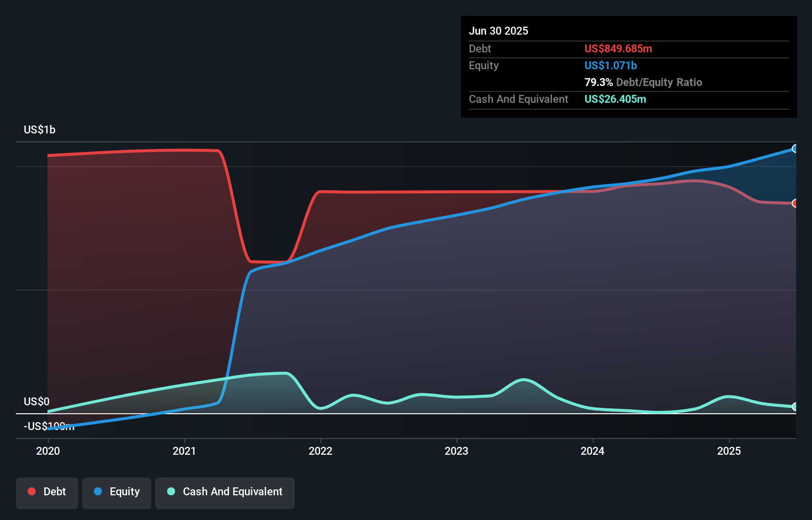Click the Equity value US$1.071b

coord(610,65)
